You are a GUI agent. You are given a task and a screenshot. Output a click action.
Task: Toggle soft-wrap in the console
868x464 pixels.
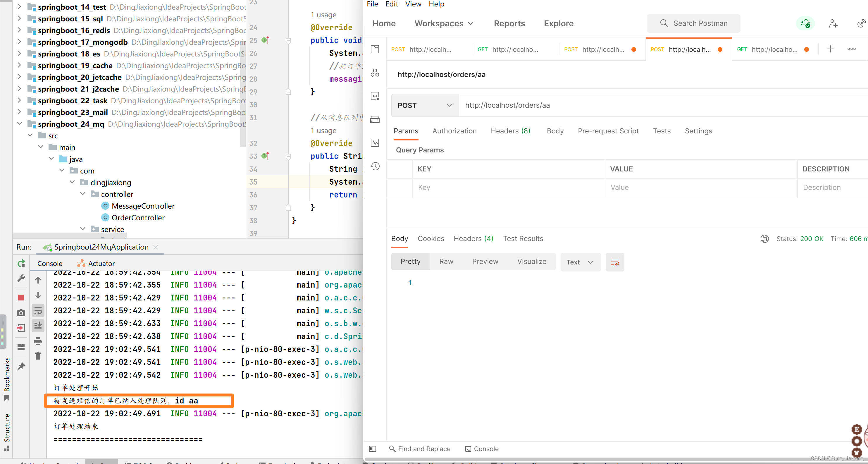point(38,310)
